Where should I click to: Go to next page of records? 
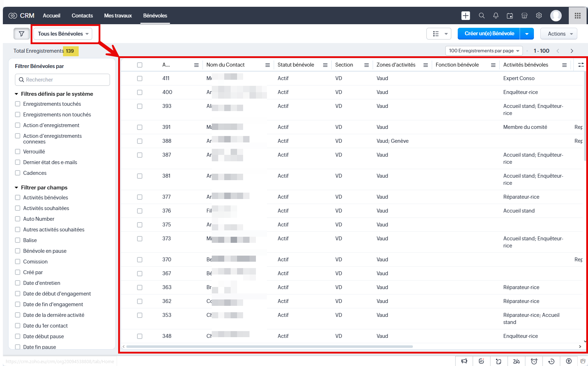click(x=572, y=51)
